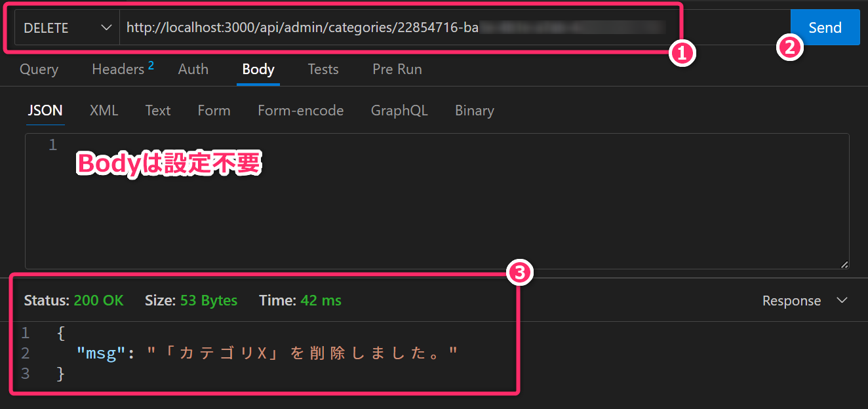
Task: Choose XML body type
Action: coord(104,111)
